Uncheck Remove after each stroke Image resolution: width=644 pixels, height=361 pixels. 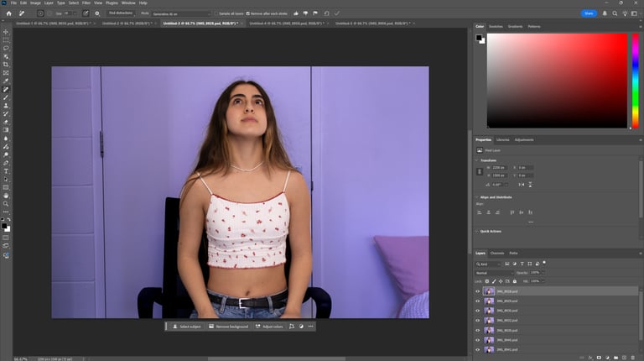(x=247, y=13)
